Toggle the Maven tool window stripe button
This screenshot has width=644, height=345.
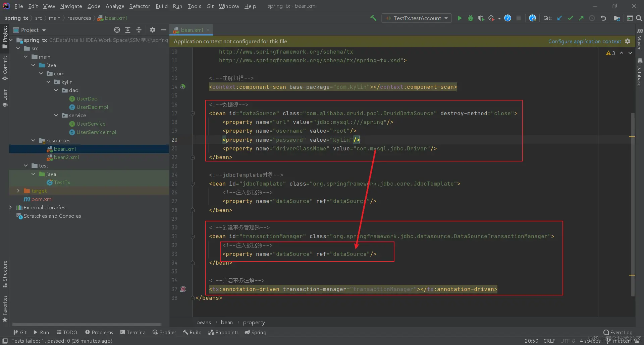click(639, 39)
